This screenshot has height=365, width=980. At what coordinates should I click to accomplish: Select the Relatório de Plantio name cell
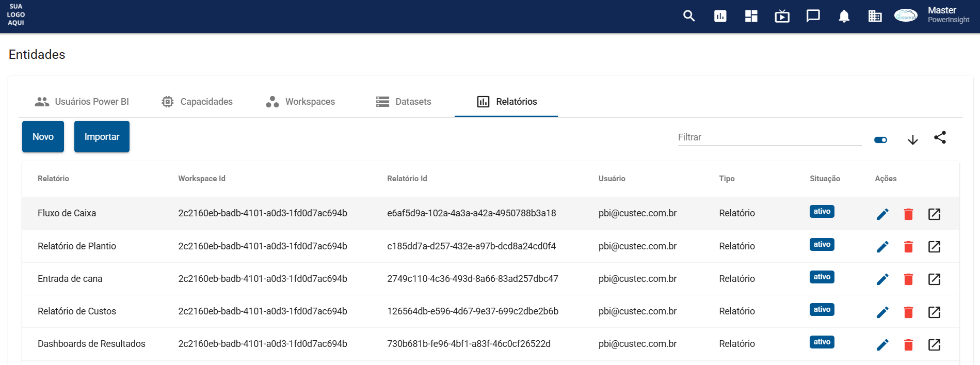coord(77,246)
